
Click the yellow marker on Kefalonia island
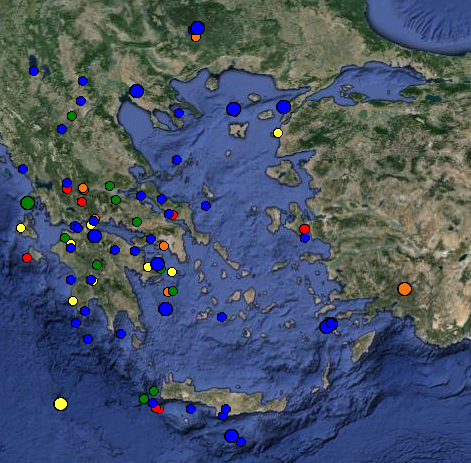tap(21, 228)
